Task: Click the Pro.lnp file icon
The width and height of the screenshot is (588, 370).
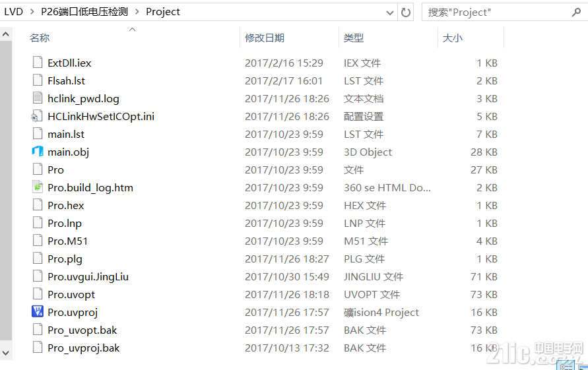Action: (x=38, y=223)
